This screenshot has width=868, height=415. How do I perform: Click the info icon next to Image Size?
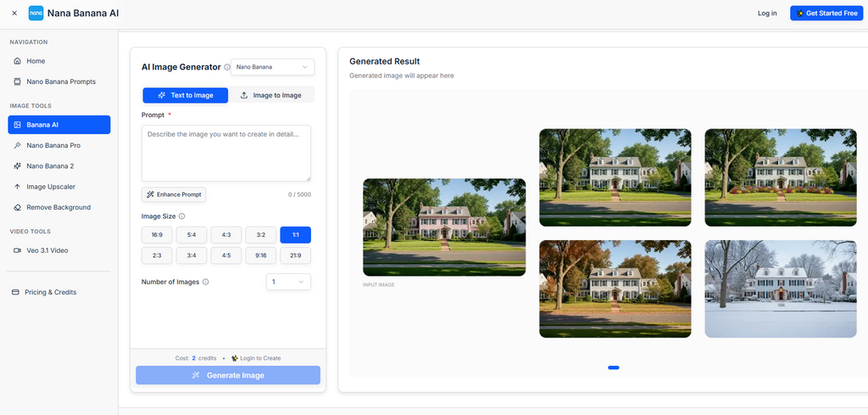[182, 216]
